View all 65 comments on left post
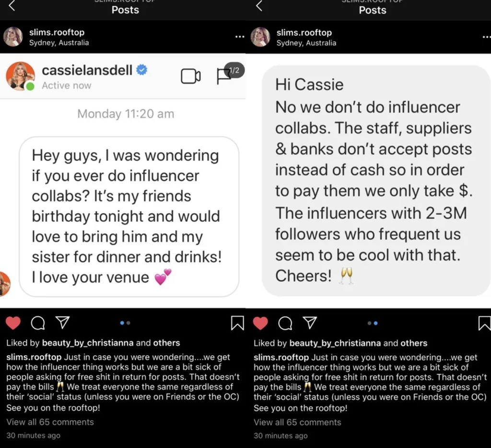 50,422
